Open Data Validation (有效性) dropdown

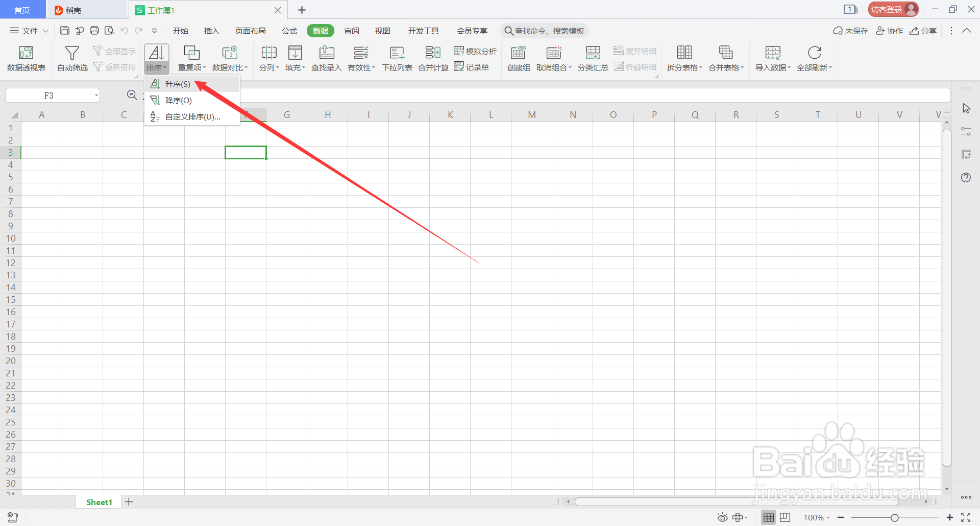tap(361, 58)
